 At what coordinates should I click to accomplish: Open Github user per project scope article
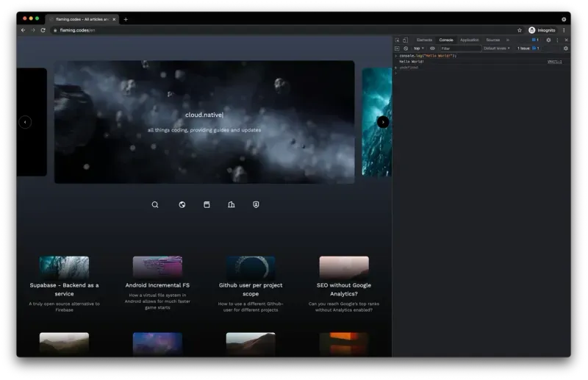click(251, 289)
